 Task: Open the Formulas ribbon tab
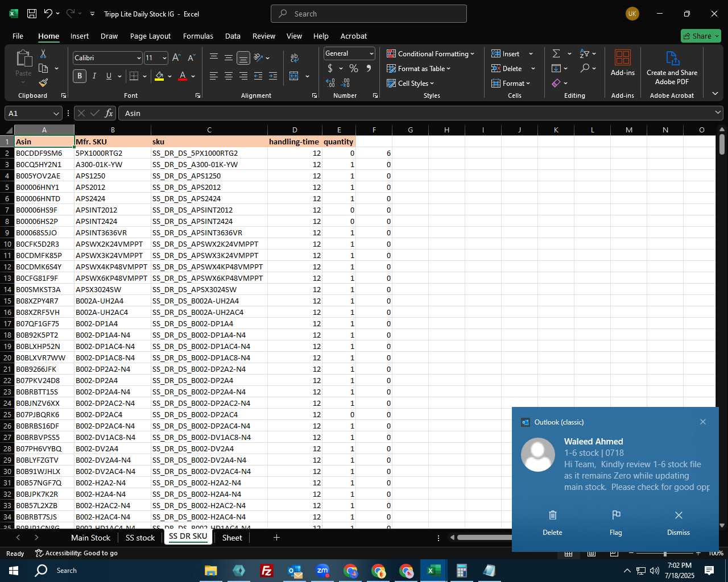198,36
